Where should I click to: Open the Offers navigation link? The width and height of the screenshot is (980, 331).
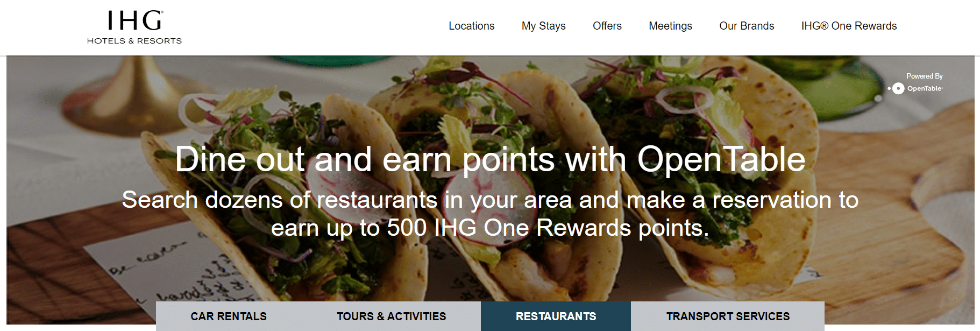607,26
